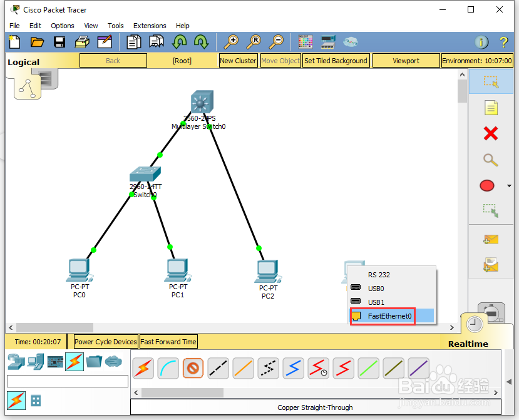Click the Add Complex PDU envelope

491,265
